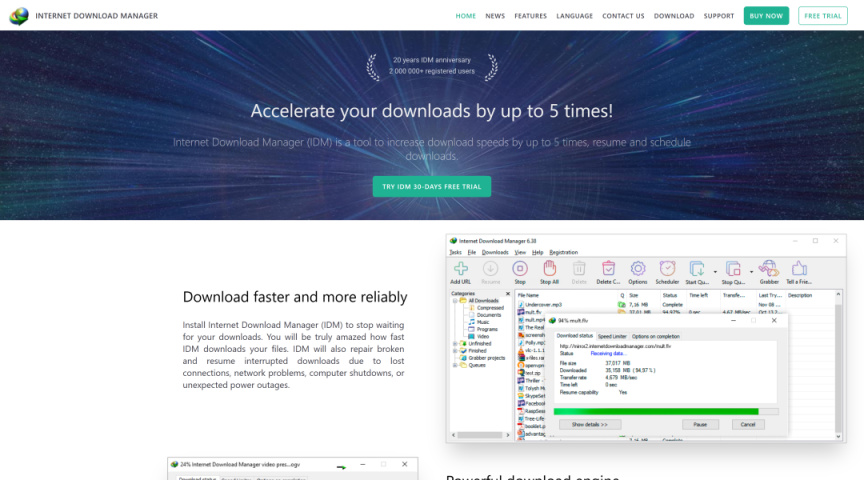Open the File menu in IDM window
Viewport: 864px width, 480px height.
[472, 252]
